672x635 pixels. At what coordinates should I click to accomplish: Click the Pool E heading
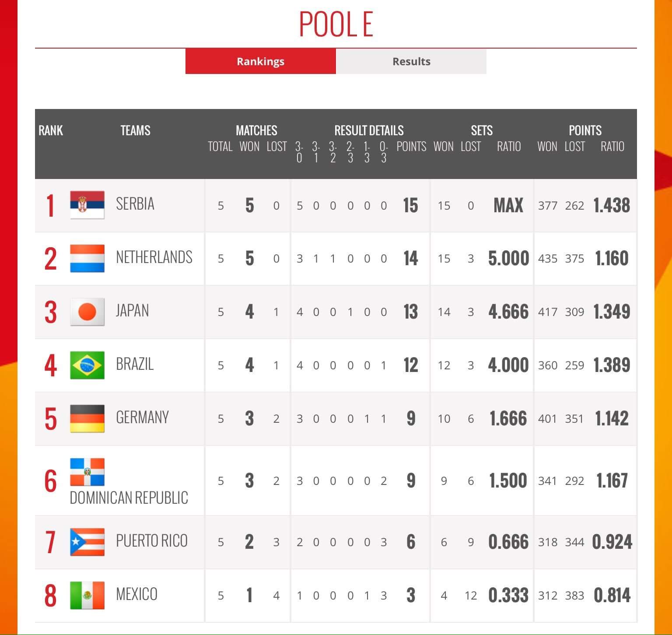pyautogui.click(x=336, y=24)
